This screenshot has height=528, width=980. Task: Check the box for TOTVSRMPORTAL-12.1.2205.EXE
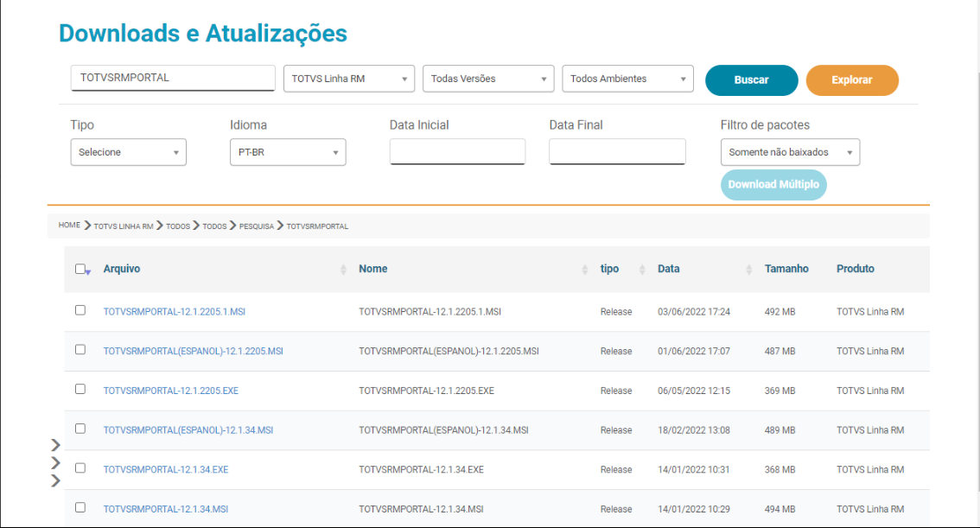click(x=80, y=389)
